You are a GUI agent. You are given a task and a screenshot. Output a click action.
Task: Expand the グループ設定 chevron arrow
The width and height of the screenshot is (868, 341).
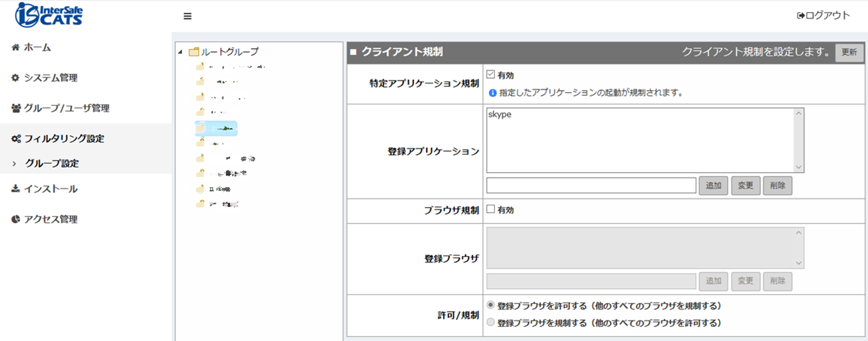[14, 164]
